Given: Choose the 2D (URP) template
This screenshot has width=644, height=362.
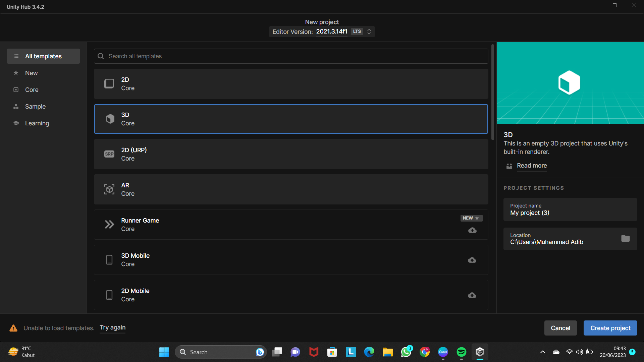Looking at the screenshot, I should click(291, 154).
